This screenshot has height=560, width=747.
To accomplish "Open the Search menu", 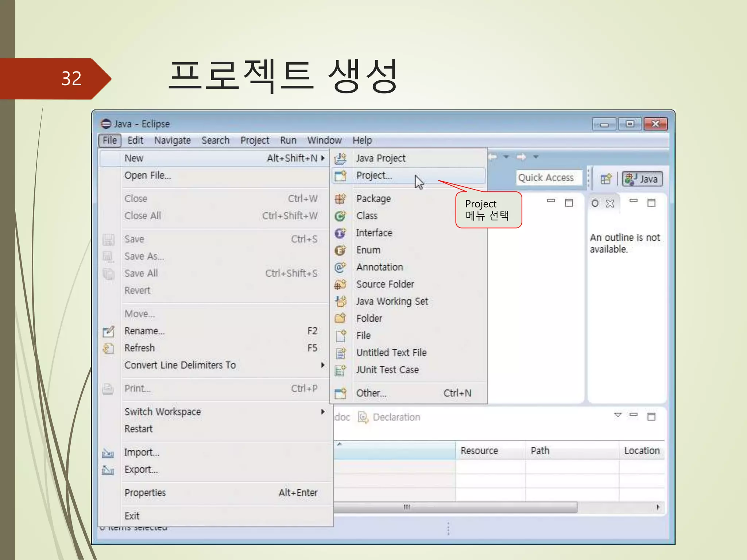I will (216, 140).
